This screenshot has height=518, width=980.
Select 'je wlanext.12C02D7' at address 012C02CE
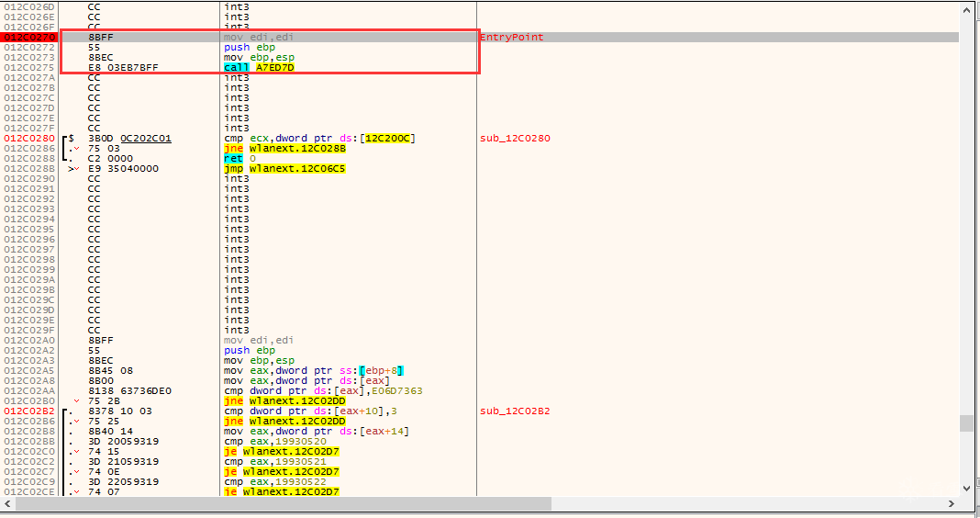(282, 491)
